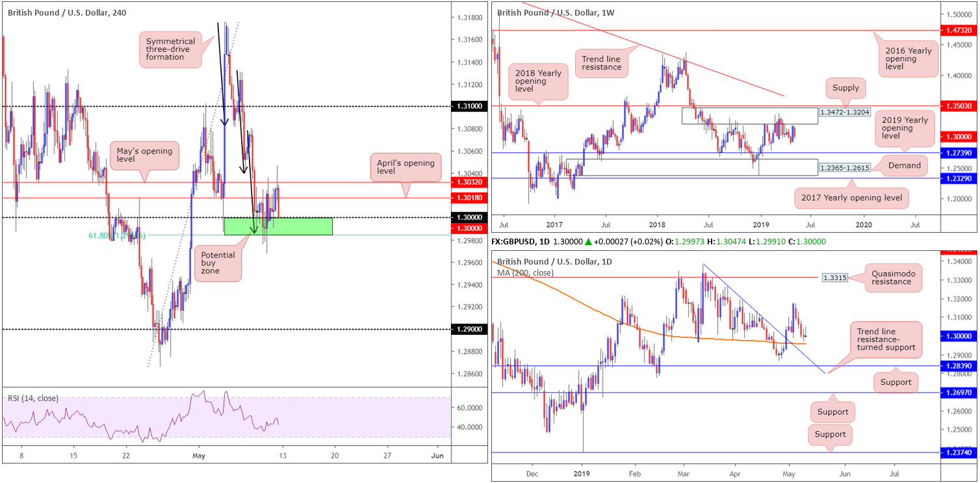This screenshot has height=483, width=980.
Task: Click the 'MA (200, close)' indicator label
Action: (525, 273)
